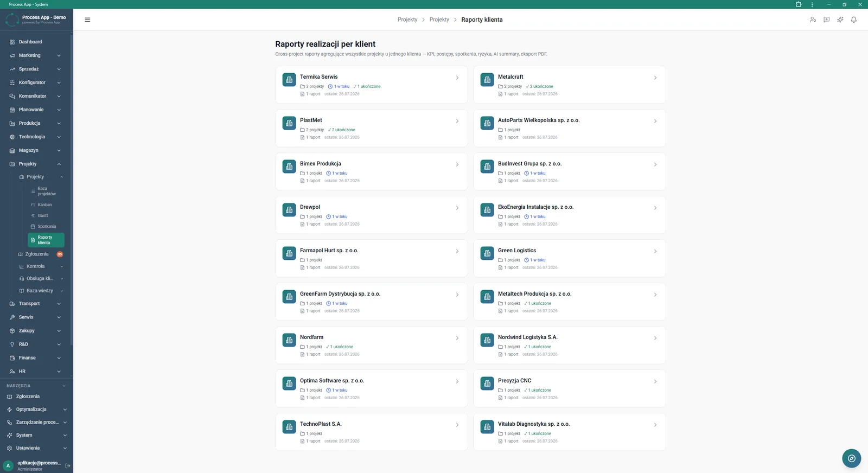Open the Optima Software client card
Image resolution: width=868 pixels, height=473 pixels.
(371, 388)
